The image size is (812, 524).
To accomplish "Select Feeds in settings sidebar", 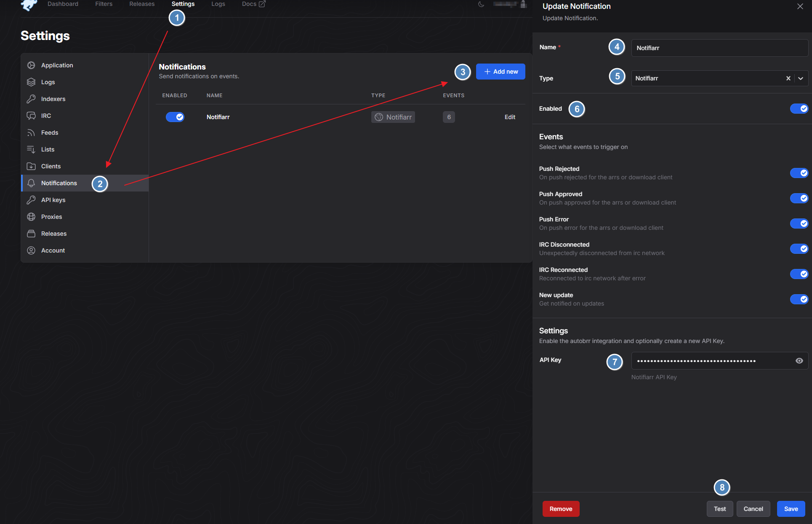I will click(85, 133).
